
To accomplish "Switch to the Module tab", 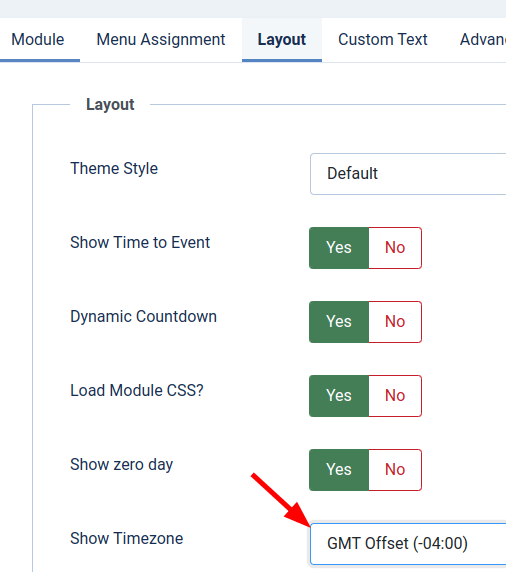I will [38, 40].
